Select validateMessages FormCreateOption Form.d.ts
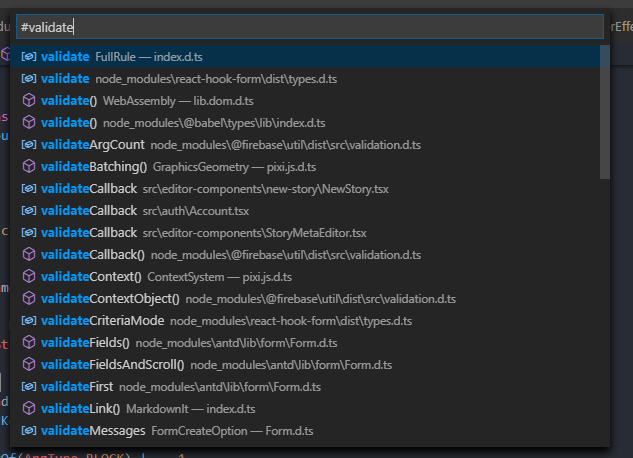Viewport: 633px width, 458px height. tap(305, 431)
